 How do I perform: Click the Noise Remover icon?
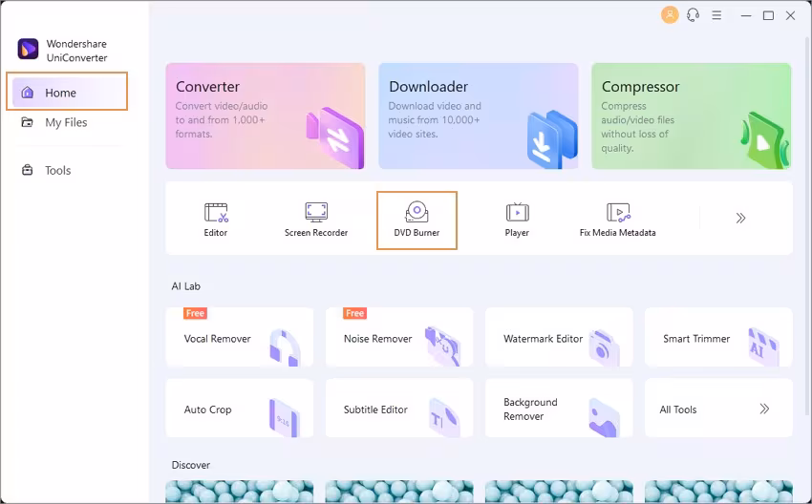442,346
